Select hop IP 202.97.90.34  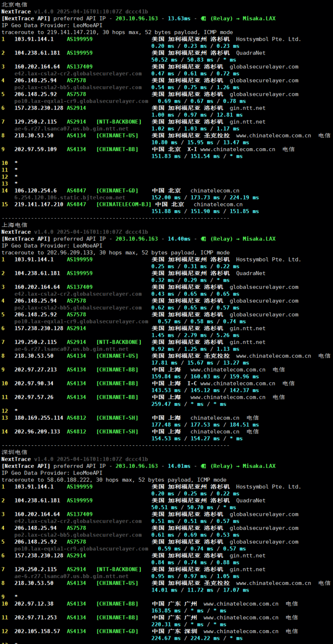click(34, 383)
